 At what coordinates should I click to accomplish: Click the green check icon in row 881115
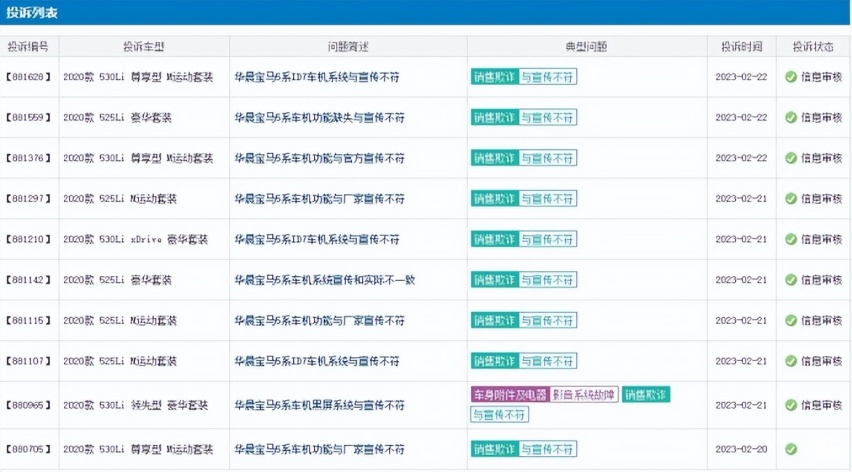pyautogui.click(x=791, y=320)
